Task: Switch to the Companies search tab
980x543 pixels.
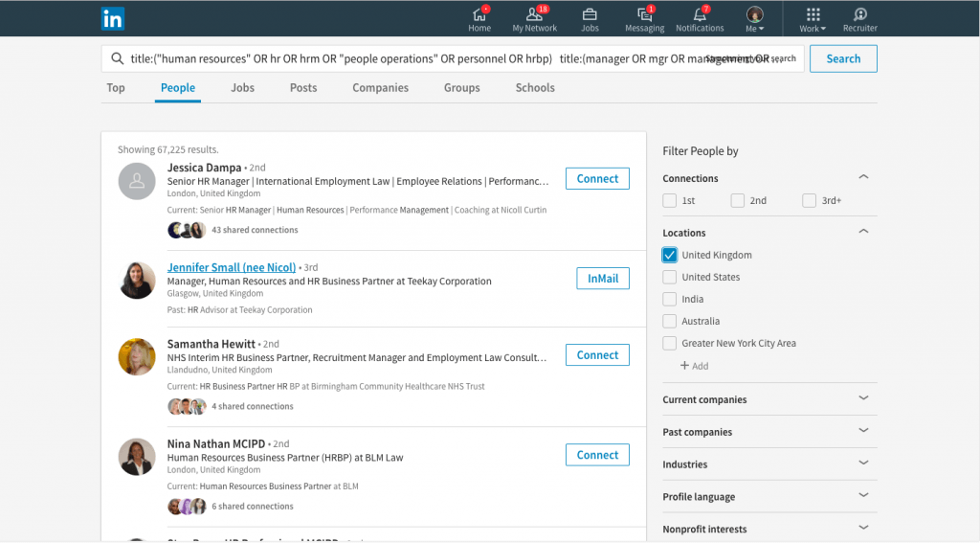Action: point(380,87)
